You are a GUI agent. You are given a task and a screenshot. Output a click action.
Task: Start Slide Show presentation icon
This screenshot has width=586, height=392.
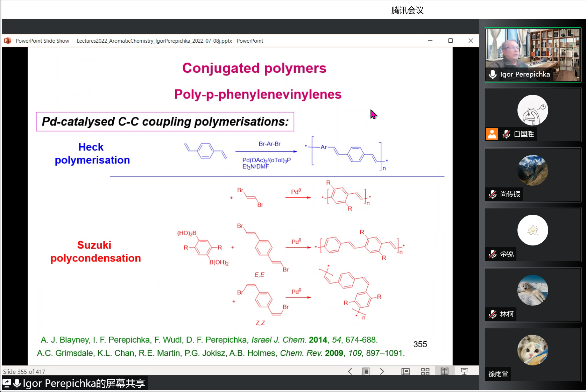[464, 371]
